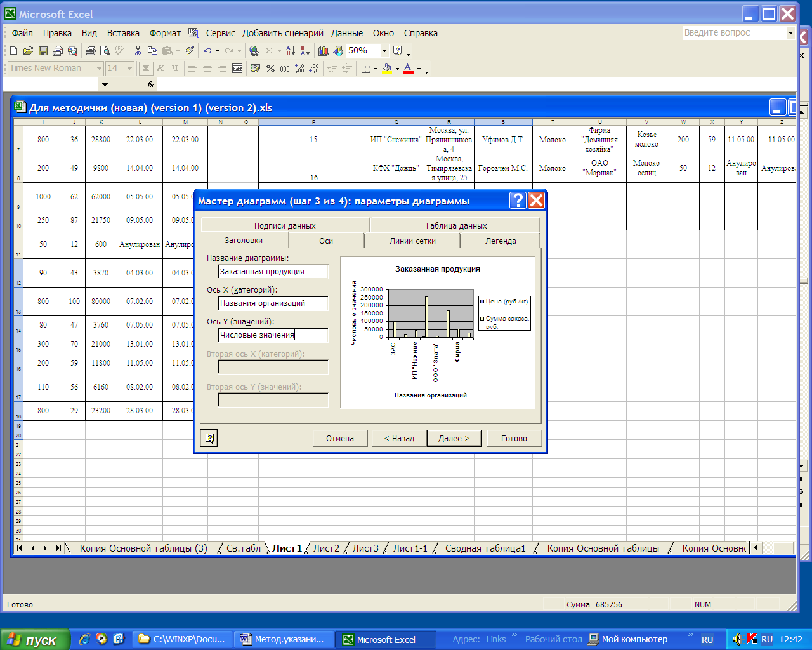
Task: Click the AutoSum sigma icon
Action: tap(269, 51)
